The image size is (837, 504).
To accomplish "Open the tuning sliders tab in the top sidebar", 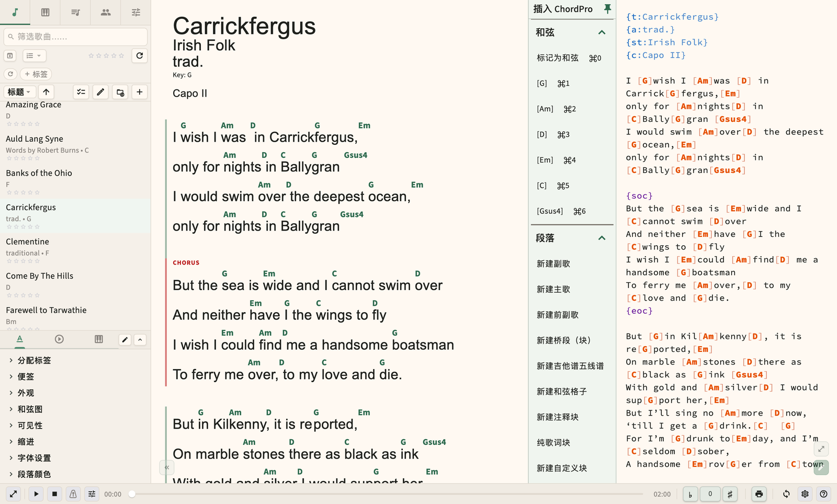I will pos(136,12).
